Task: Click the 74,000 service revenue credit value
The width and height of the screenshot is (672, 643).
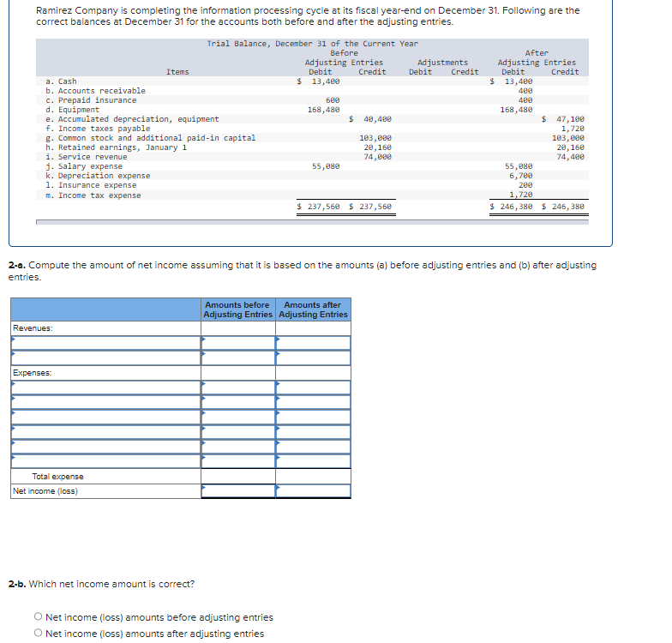Action: point(377,156)
